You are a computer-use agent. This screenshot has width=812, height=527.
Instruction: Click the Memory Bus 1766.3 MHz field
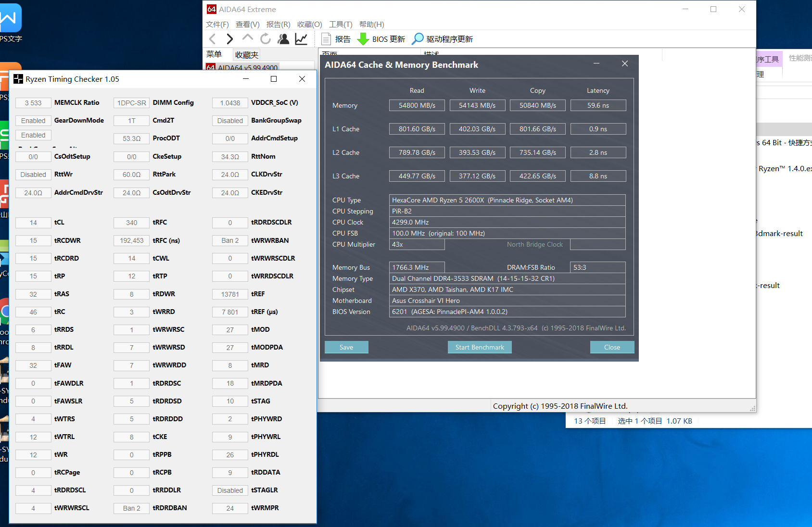click(x=417, y=267)
